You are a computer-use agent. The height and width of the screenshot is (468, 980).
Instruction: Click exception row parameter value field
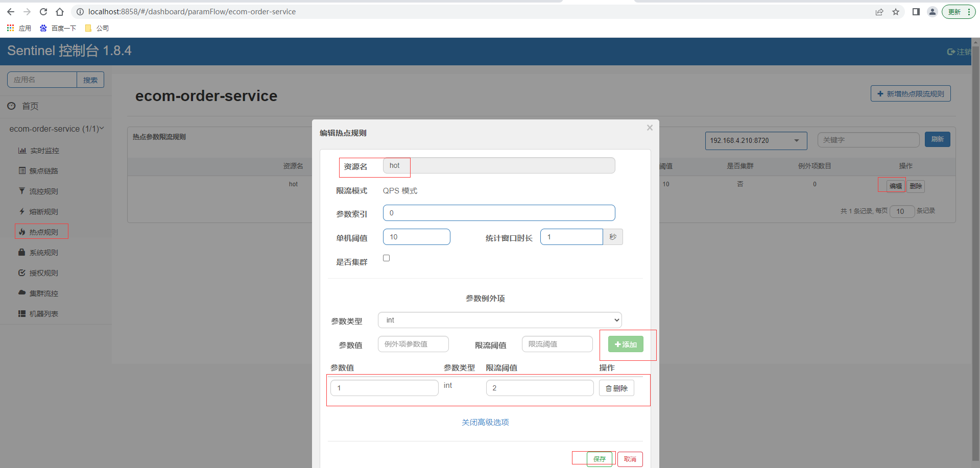(385, 388)
